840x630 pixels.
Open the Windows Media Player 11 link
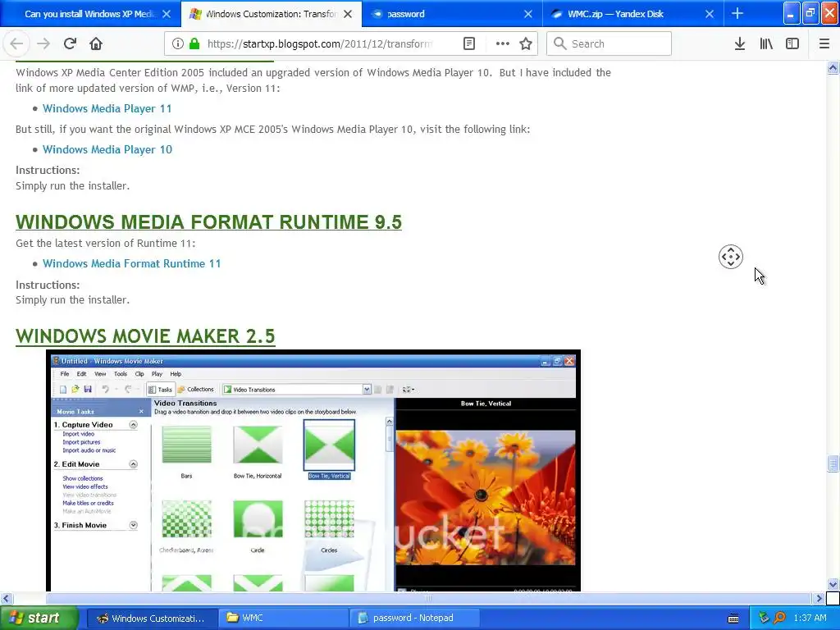coord(107,109)
